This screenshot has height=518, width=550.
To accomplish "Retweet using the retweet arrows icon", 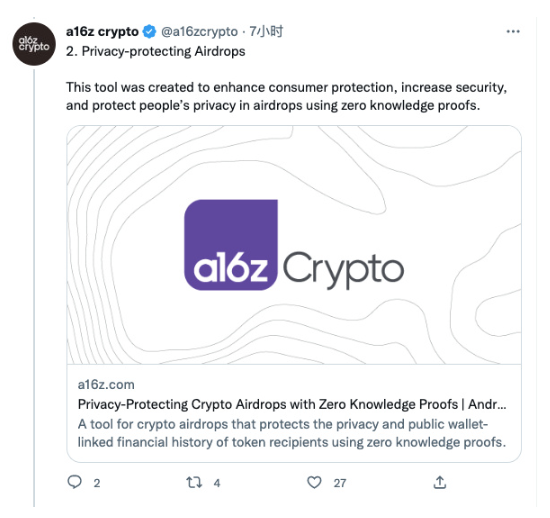I will pos(194,483).
